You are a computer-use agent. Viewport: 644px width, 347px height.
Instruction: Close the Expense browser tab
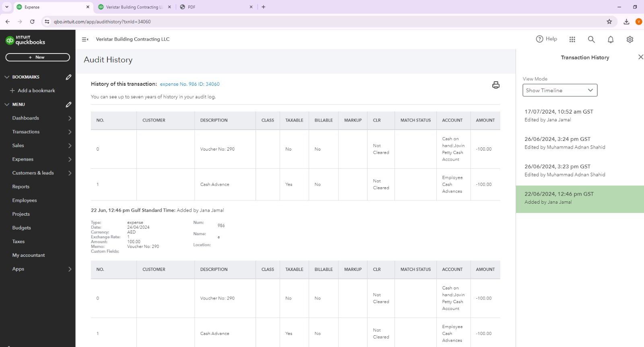click(x=88, y=7)
